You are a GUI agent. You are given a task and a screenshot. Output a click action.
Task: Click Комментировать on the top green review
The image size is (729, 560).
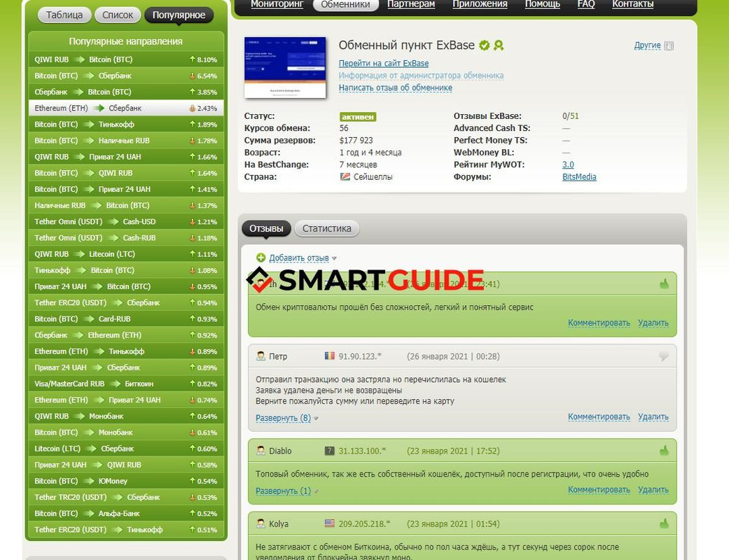[x=599, y=323]
